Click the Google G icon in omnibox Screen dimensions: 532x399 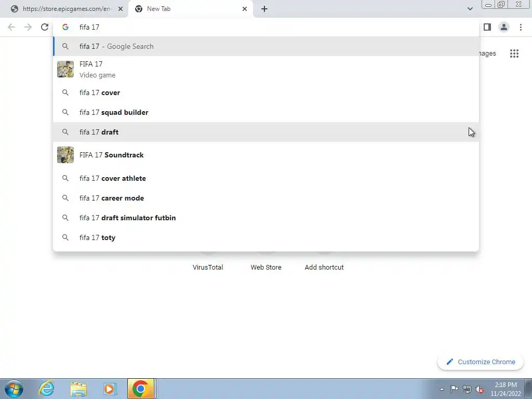65,27
